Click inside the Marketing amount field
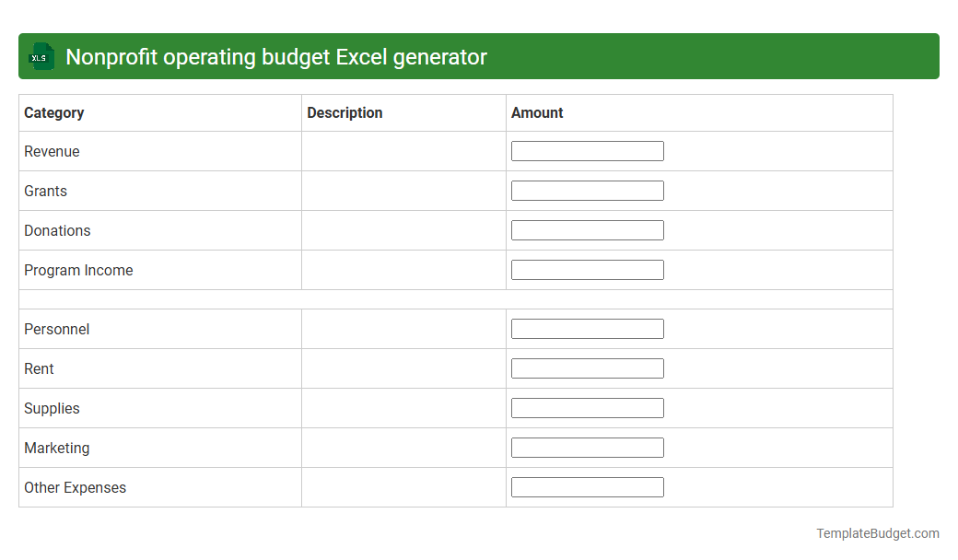The width and height of the screenshot is (958, 560). 587,447
